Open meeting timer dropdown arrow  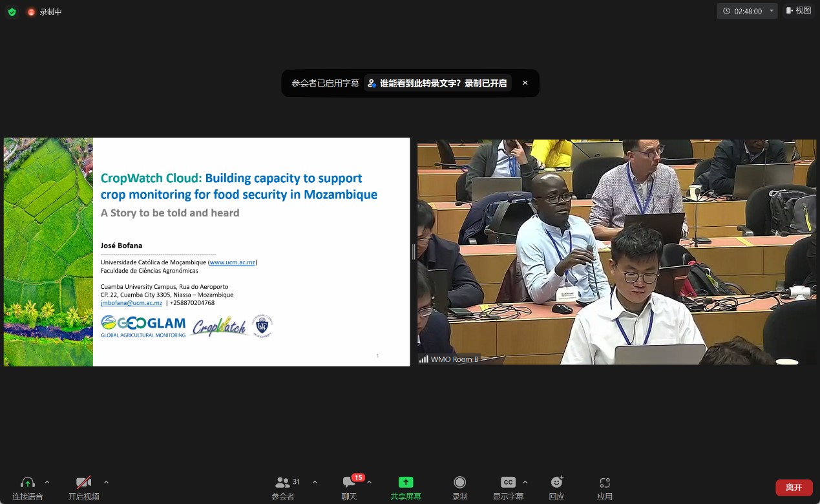(771, 11)
